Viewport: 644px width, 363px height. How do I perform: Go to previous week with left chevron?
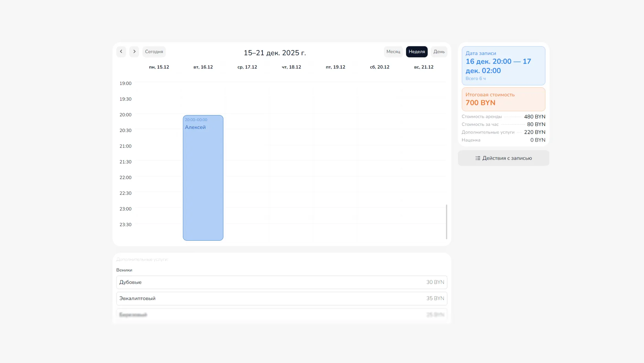tap(121, 52)
